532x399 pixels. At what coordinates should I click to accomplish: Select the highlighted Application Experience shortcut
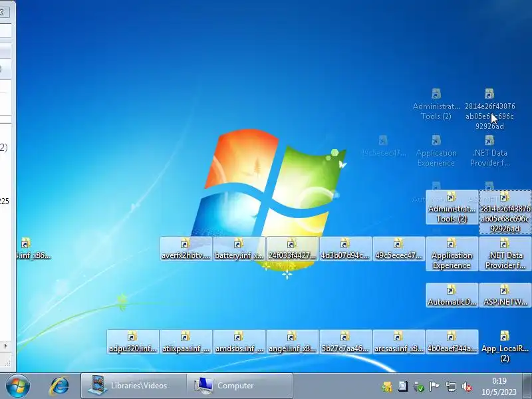(452, 254)
